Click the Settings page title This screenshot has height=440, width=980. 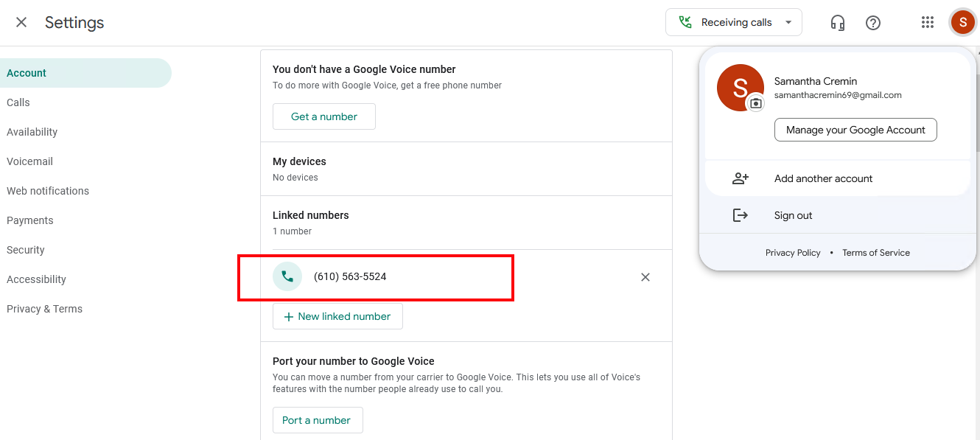[74, 22]
